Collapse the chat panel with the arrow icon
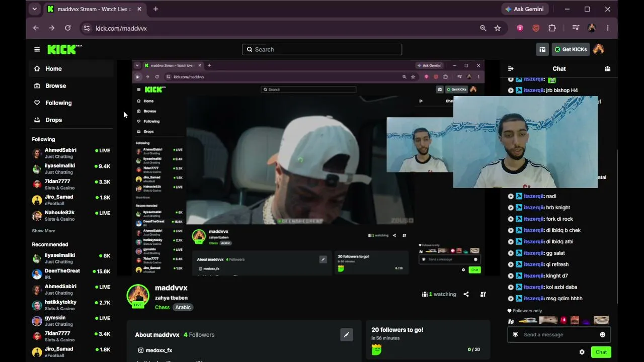Image resolution: width=644 pixels, height=362 pixels. pyautogui.click(x=511, y=69)
